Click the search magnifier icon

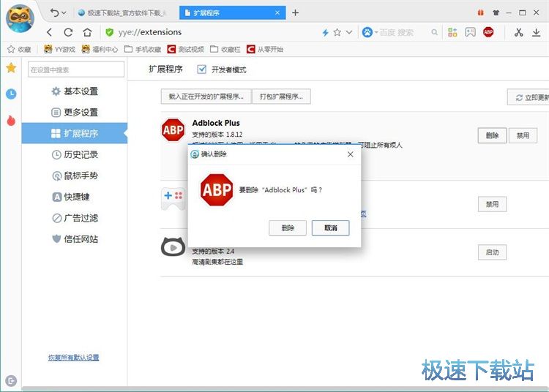pyautogui.click(x=435, y=32)
